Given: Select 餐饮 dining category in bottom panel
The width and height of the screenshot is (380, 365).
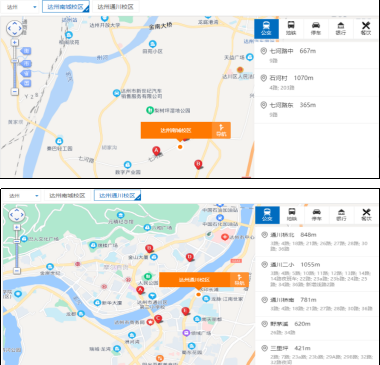Looking at the screenshot, I should (366, 215).
